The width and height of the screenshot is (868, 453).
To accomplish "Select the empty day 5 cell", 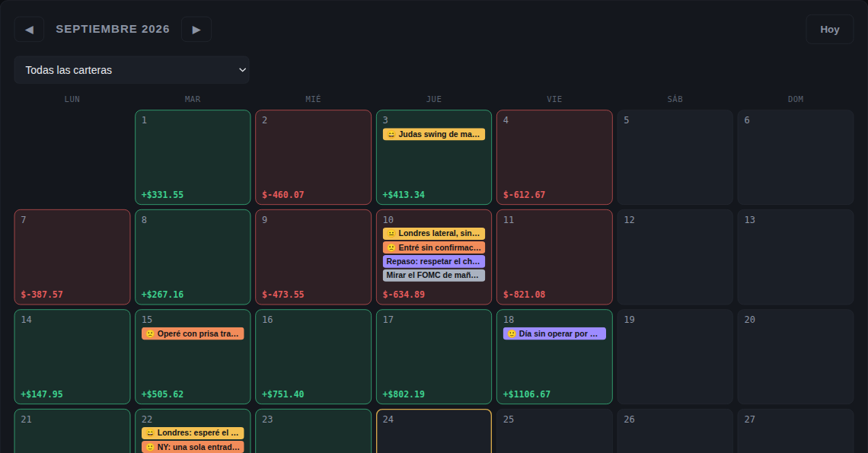I will (675, 158).
